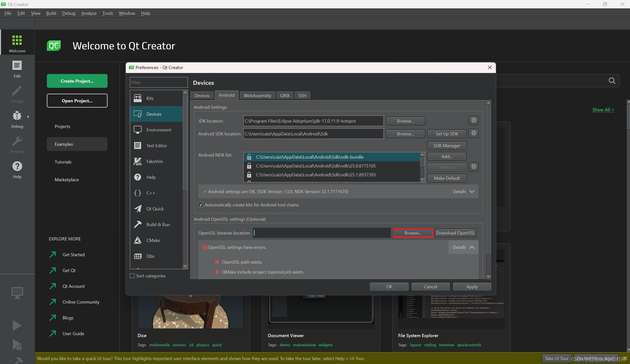630x364 pixels.
Task: Click the Design mode pencil icon
Action: pos(17,91)
